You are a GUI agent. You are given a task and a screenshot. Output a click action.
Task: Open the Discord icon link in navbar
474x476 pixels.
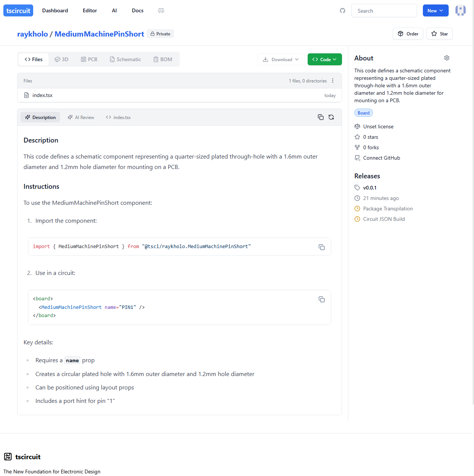[161, 10]
